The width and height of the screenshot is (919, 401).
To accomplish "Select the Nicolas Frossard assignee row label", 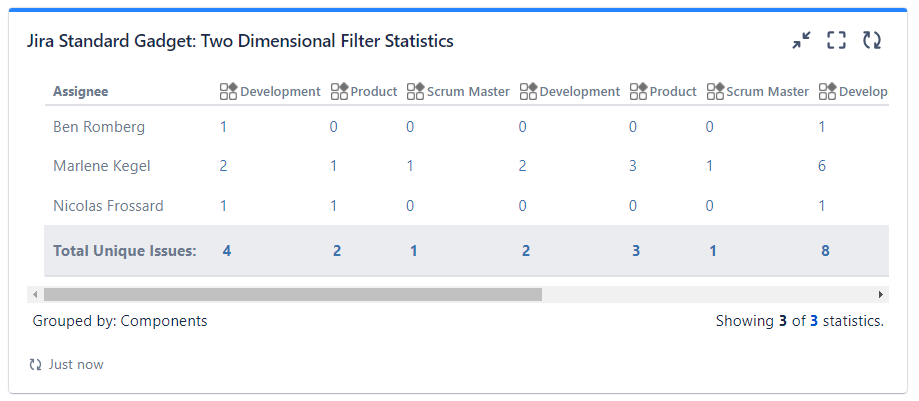I will point(108,206).
